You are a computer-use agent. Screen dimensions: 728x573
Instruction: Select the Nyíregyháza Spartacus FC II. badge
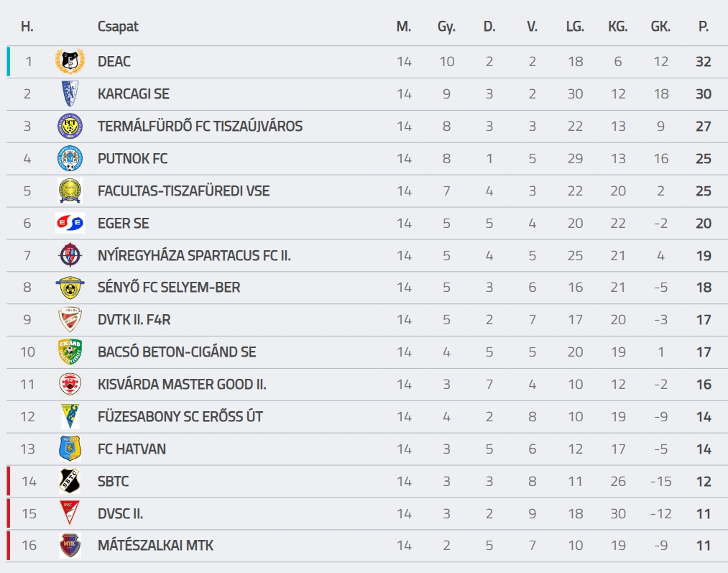point(70,255)
